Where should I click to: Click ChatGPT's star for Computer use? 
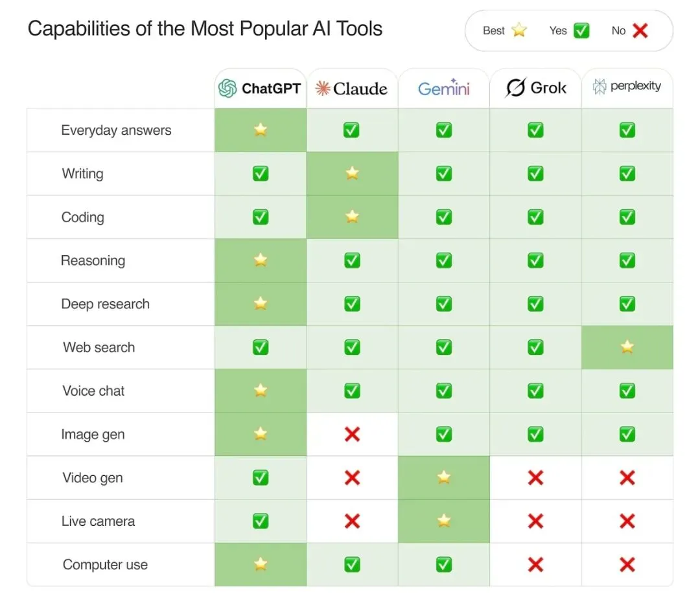(x=261, y=565)
